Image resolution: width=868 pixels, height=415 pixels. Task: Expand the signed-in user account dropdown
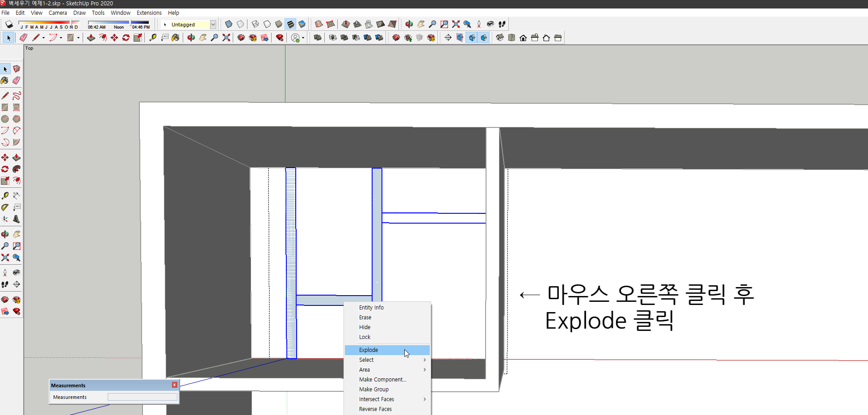click(x=303, y=38)
